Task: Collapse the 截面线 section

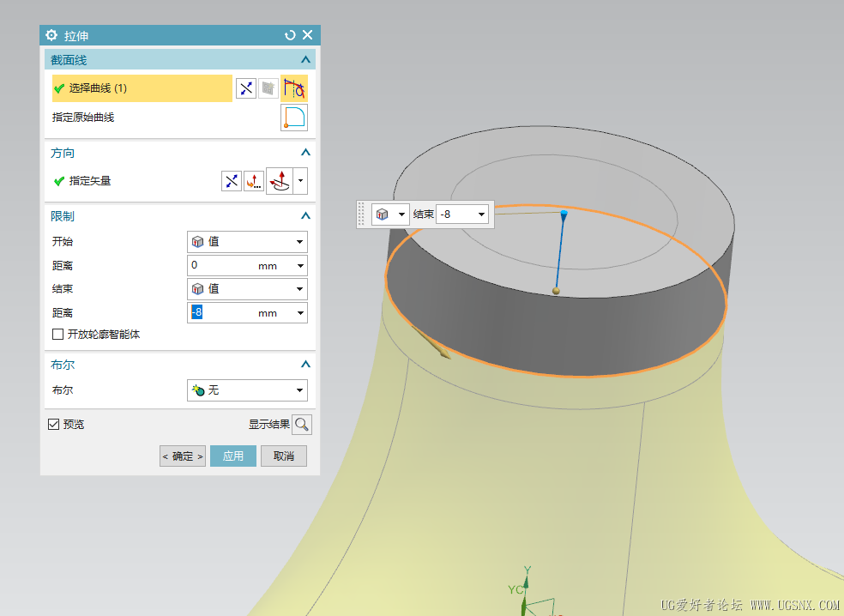Action: click(305, 60)
